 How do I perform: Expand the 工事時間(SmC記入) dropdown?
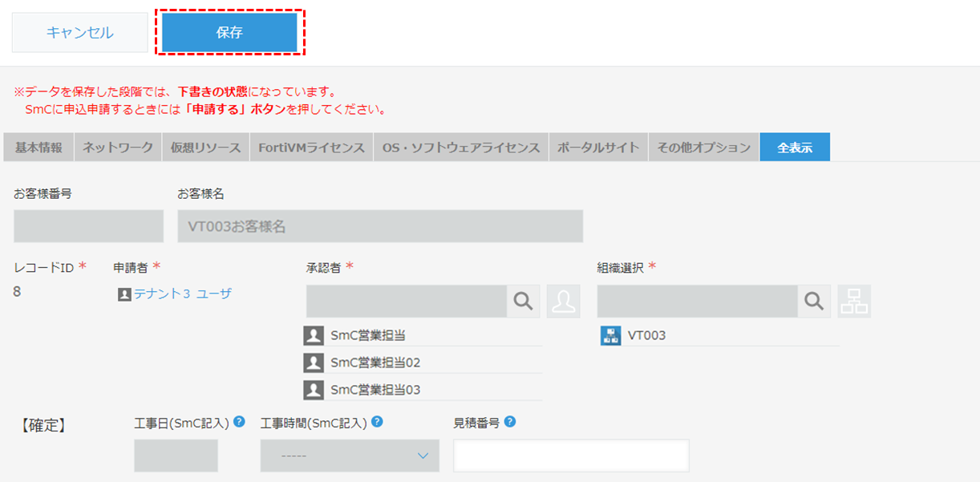tap(350, 456)
